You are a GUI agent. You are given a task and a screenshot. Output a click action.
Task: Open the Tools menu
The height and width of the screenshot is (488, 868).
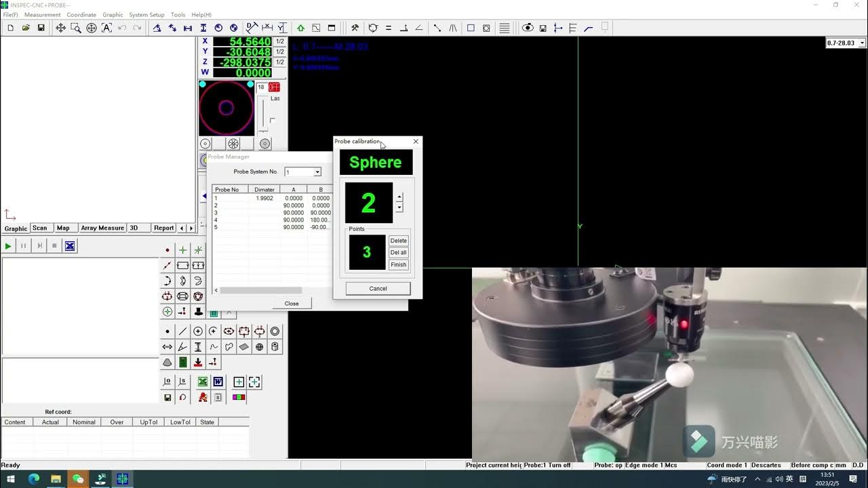(x=178, y=14)
